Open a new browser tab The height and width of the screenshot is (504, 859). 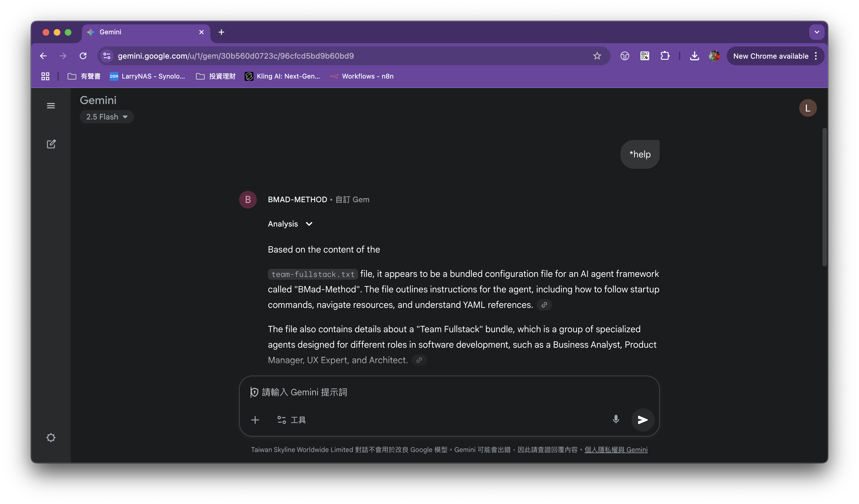point(221,32)
